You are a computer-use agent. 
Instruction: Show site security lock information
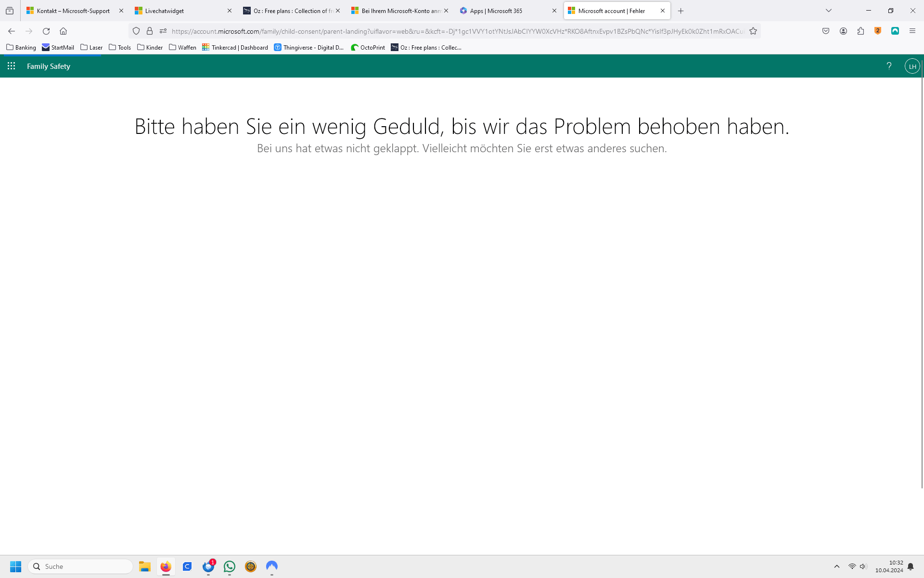point(150,31)
